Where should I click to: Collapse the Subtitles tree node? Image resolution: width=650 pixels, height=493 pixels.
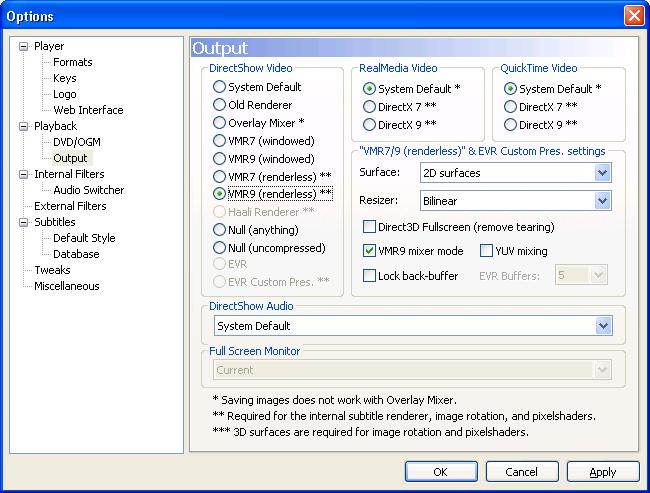tap(24, 222)
